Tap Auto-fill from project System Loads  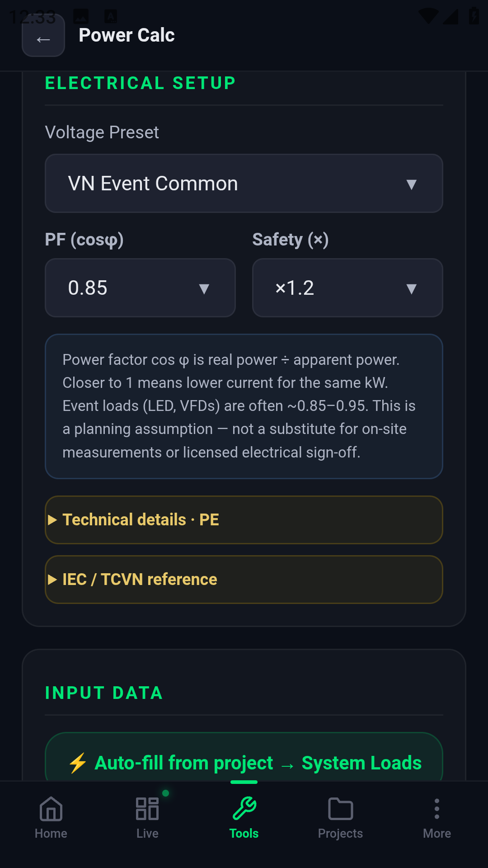tap(244, 762)
